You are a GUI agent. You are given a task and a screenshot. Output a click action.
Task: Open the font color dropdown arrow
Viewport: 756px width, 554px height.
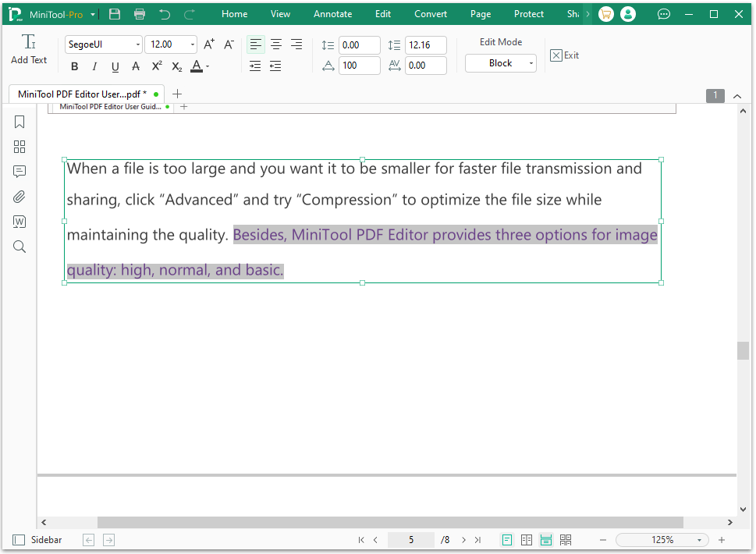208,66
